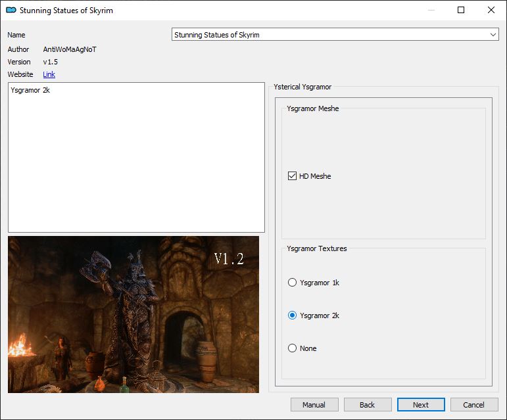Image resolution: width=507 pixels, height=420 pixels.
Task: Maximize the installer window
Action: point(461,10)
